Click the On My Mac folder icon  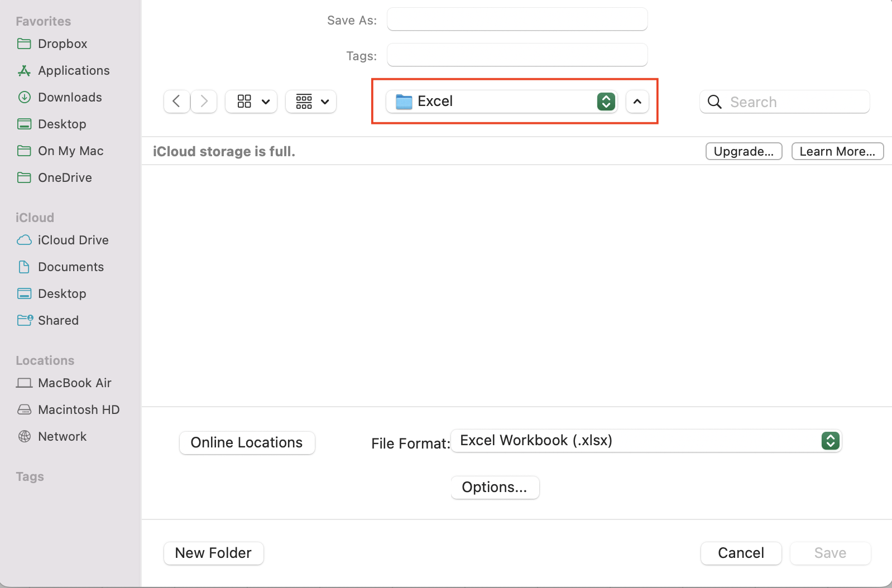point(24,151)
